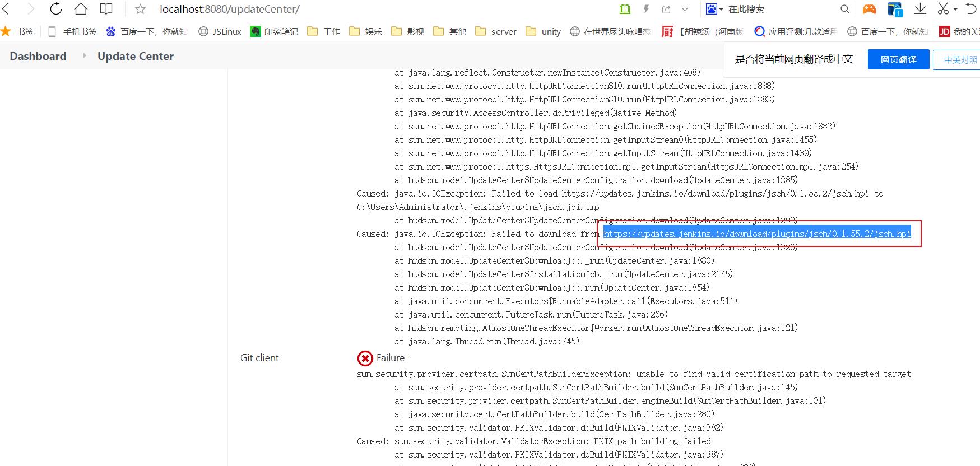This screenshot has width=980, height=466.
Task: Expand the address bar dropdown chevron
Action: 685,9
